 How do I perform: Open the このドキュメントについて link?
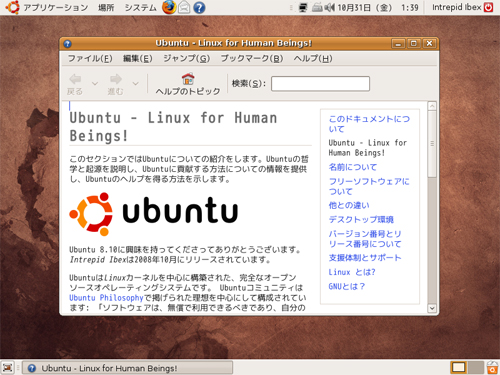369,124
